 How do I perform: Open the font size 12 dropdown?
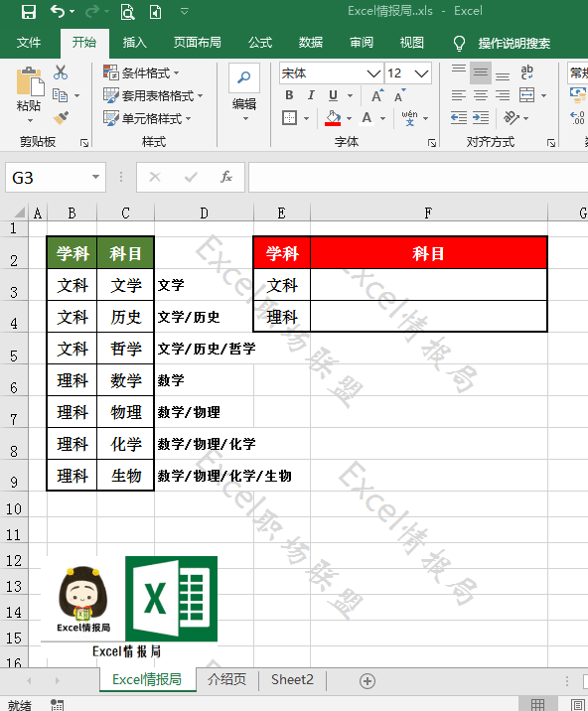pos(421,73)
